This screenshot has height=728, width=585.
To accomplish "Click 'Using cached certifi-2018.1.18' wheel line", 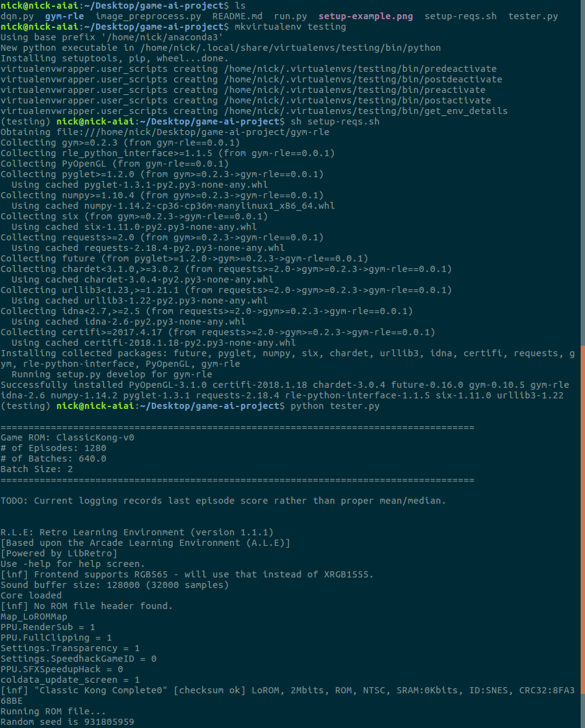I will (154, 343).
